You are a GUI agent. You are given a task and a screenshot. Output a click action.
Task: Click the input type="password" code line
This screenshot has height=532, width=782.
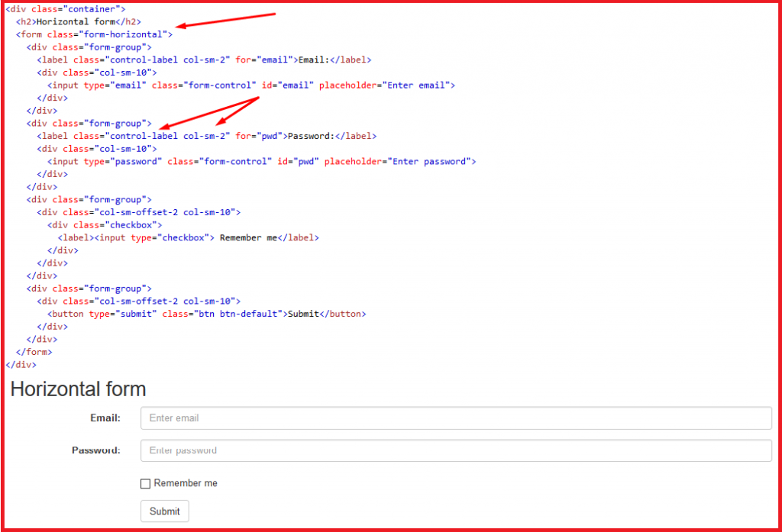[262, 162]
